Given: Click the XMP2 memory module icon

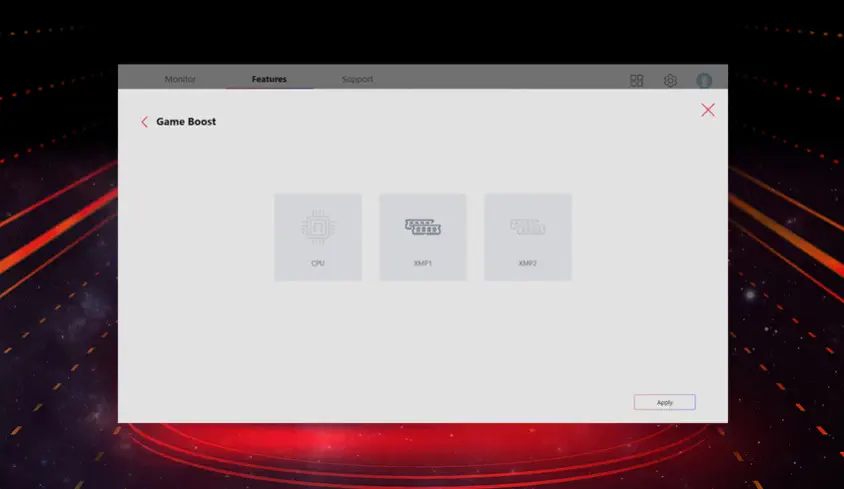Looking at the screenshot, I should tap(528, 227).
